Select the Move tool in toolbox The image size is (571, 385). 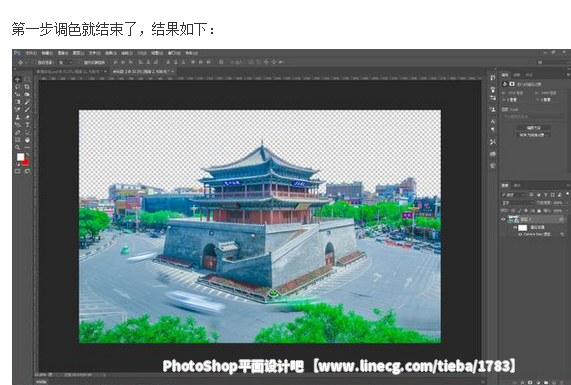(x=17, y=79)
